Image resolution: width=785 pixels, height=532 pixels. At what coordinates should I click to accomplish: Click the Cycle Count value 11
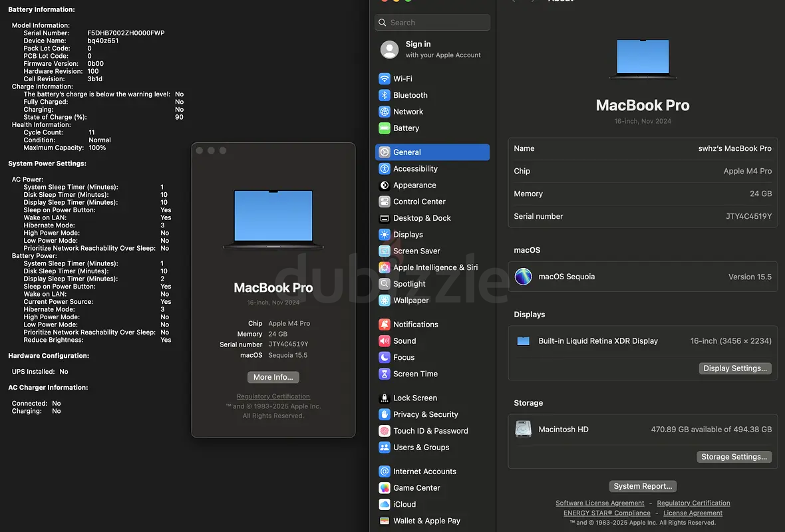pos(92,132)
